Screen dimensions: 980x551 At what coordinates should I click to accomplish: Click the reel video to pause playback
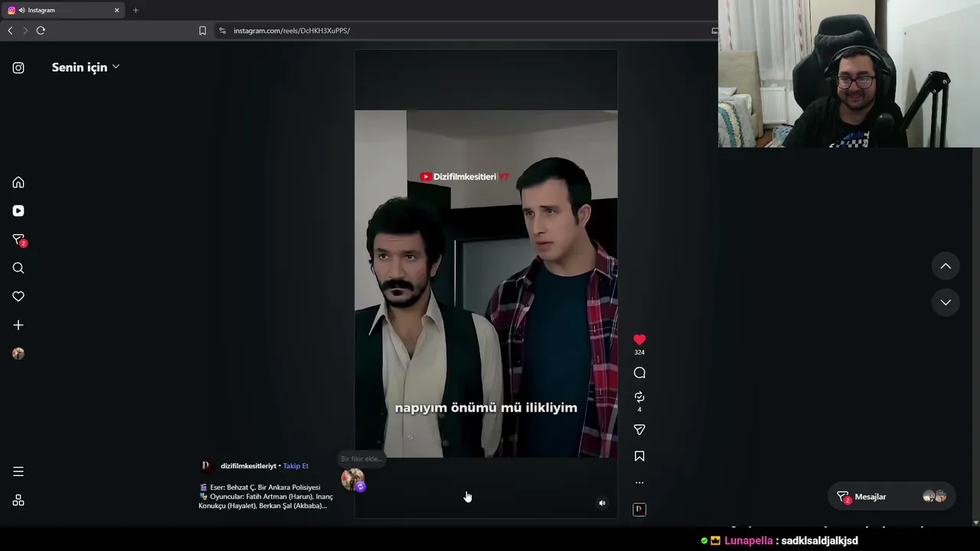click(x=485, y=284)
